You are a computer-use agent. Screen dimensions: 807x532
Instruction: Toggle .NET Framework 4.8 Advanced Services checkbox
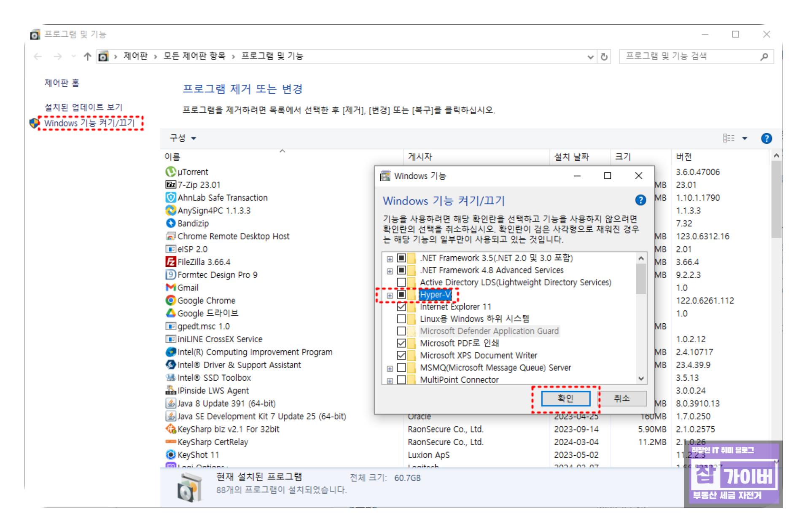401,270
